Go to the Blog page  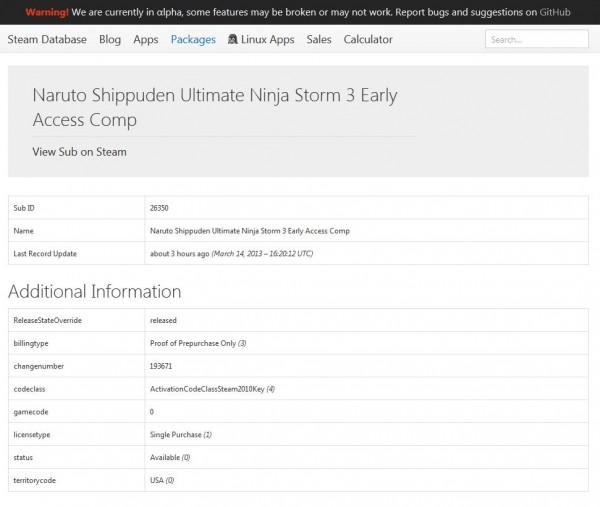click(x=110, y=39)
